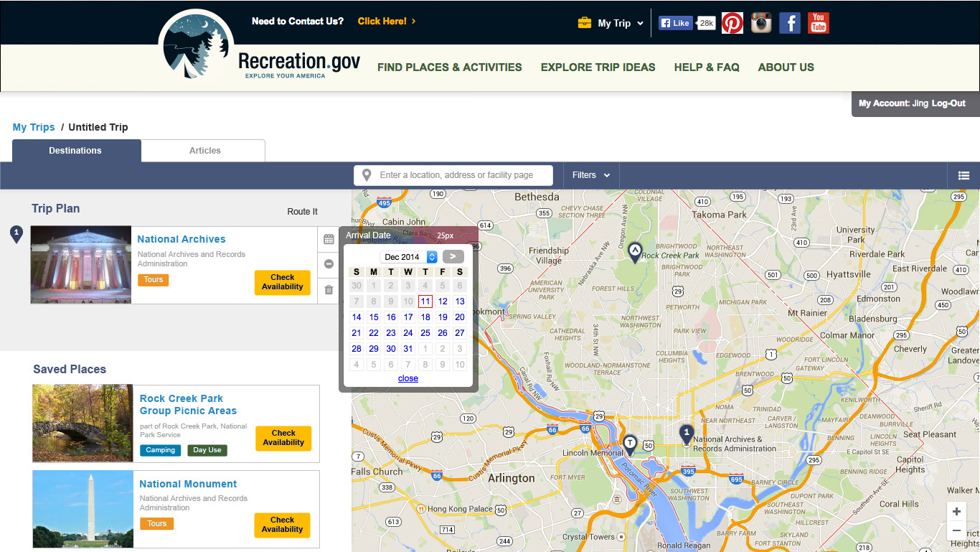Click the location search input field

(x=453, y=175)
